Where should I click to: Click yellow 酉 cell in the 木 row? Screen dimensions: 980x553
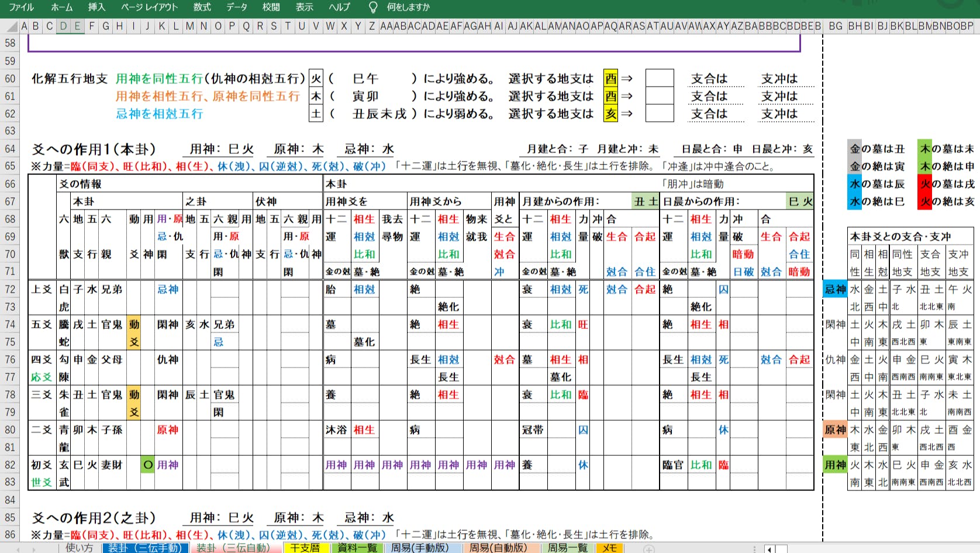pyautogui.click(x=610, y=96)
